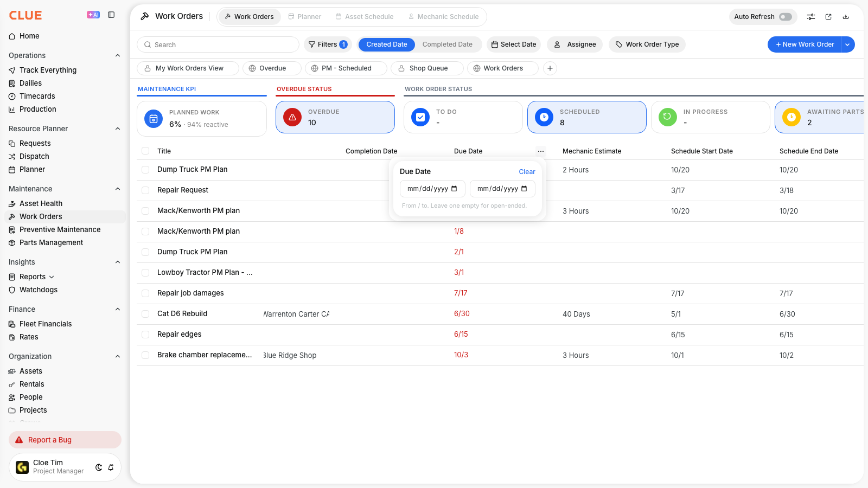Switch to Mechanic Schedule tab
The width and height of the screenshot is (868, 488).
444,17
